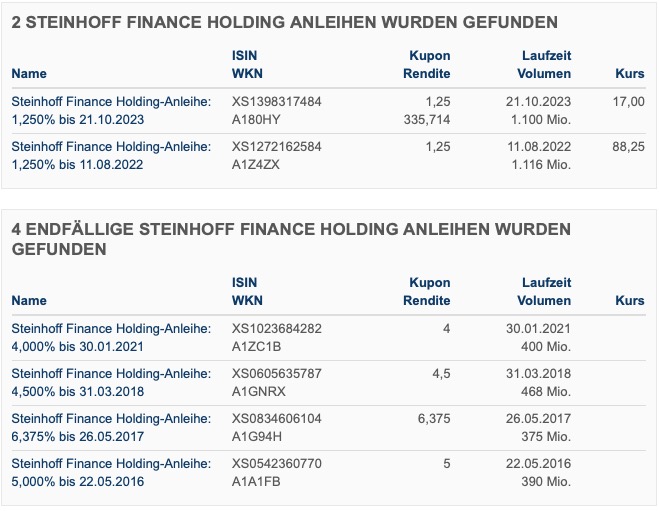Select ISIN XS1398317484 text

[x=277, y=101]
